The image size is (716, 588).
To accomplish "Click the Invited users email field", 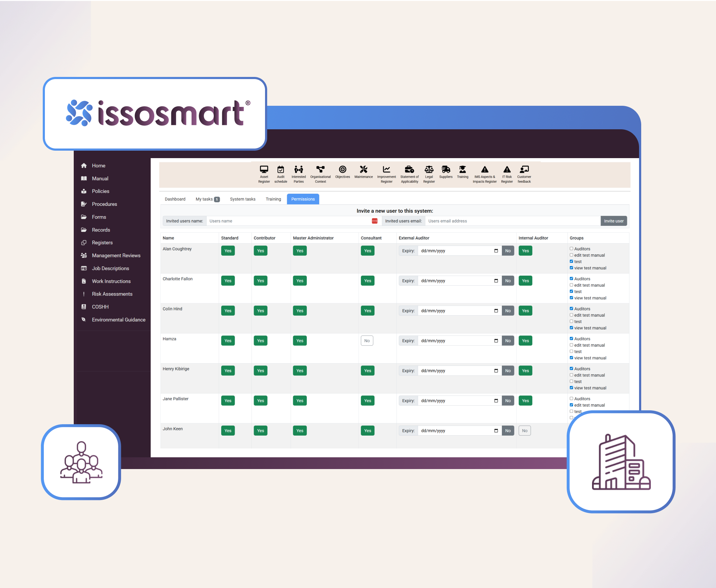I will click(x=512, y=221).
